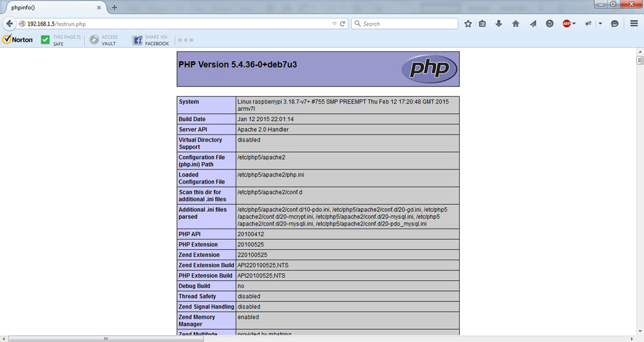The width and height of the screenshot is (644, 342).
Task: Reload the page with the refresh icon
Action: [343, 24]
